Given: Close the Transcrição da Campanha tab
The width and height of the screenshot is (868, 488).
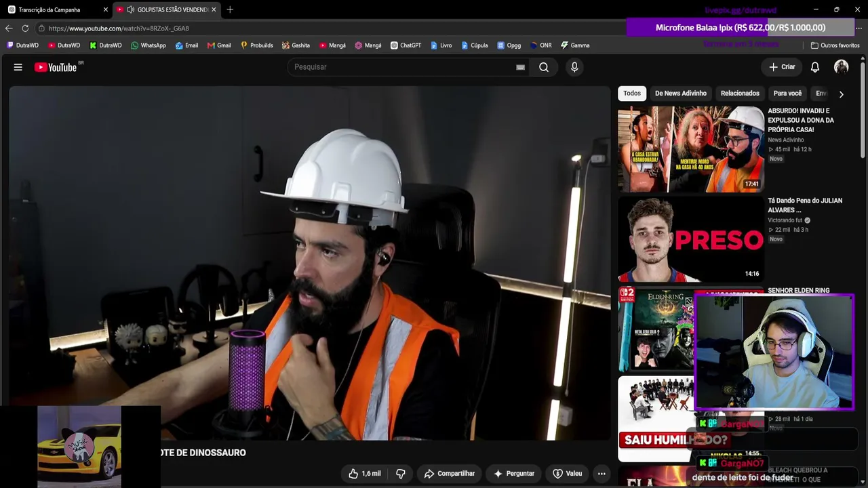Looking at the screenshot, I should pyautogui.click(x=105, y=9).
